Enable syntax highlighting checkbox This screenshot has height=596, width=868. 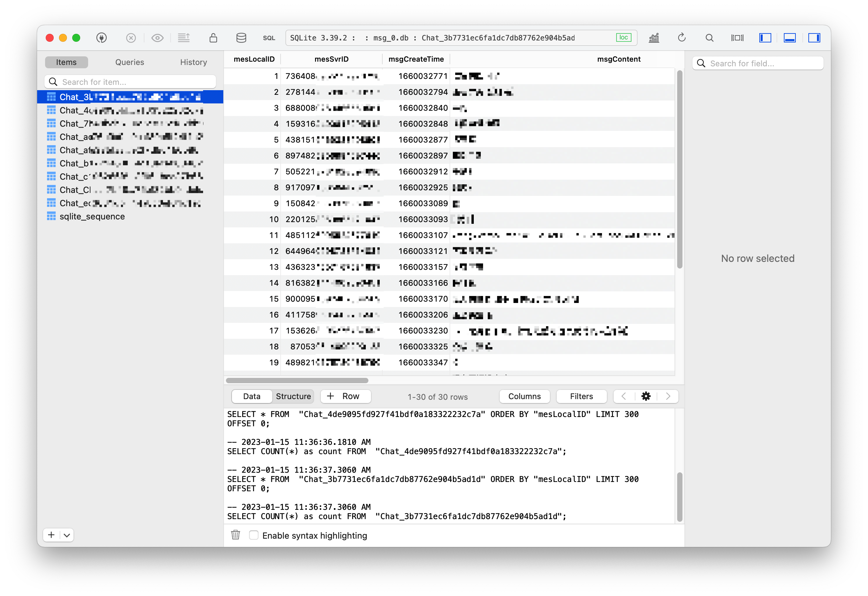pyautogui.click(x=253, y=535)
